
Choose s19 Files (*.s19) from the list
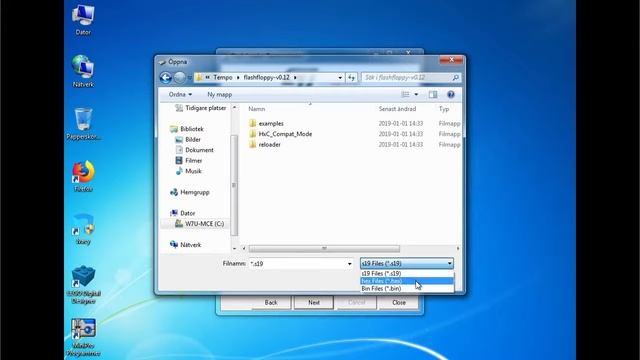[x=407, y=273]
